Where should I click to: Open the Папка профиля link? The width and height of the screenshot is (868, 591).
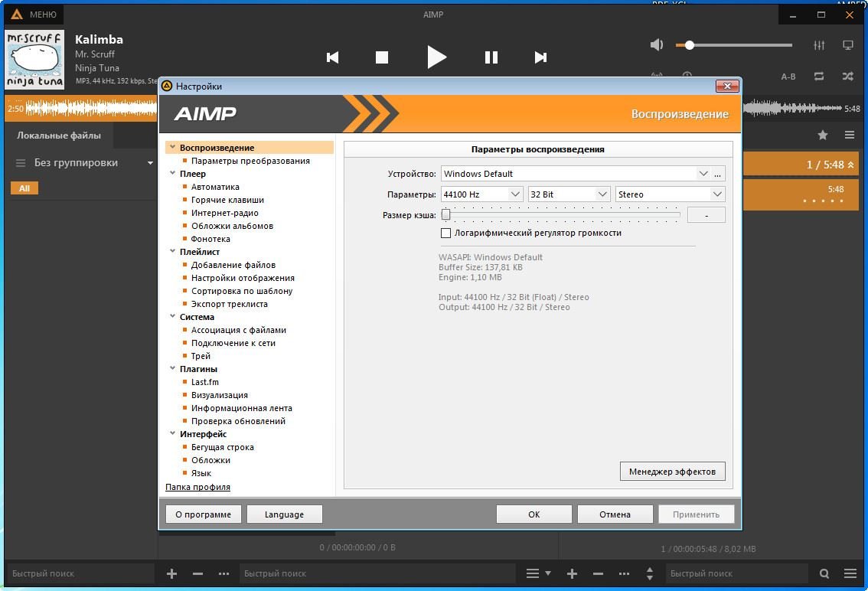tap(197, 487)
